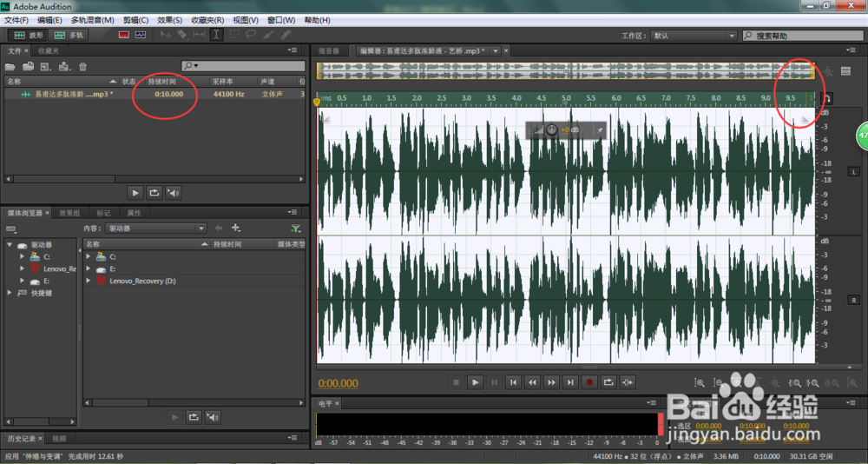Add shortcut with plus icon in media browser
This screenshot has height=464, width=868.
click(236, 228)
